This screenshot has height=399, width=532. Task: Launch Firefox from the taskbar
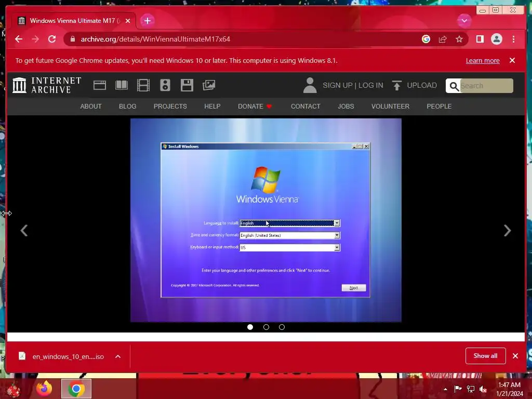pos(45,389)
